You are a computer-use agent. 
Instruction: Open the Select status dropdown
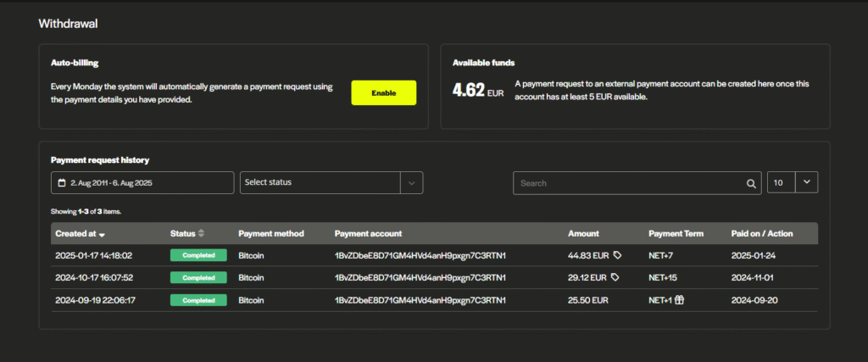(x=331, y=182)
